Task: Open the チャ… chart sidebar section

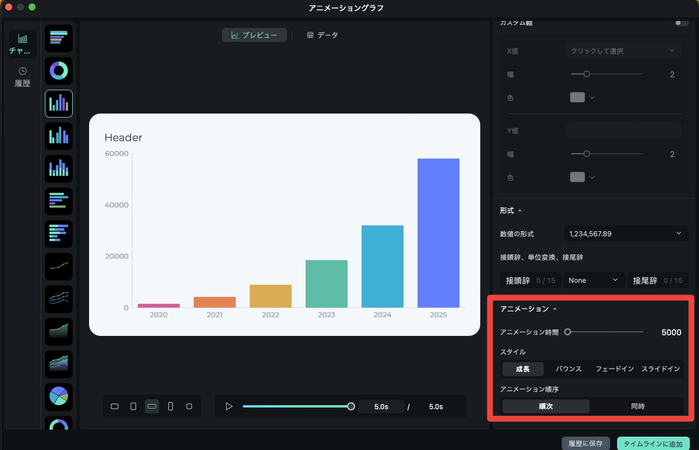Action: point(22,44)
